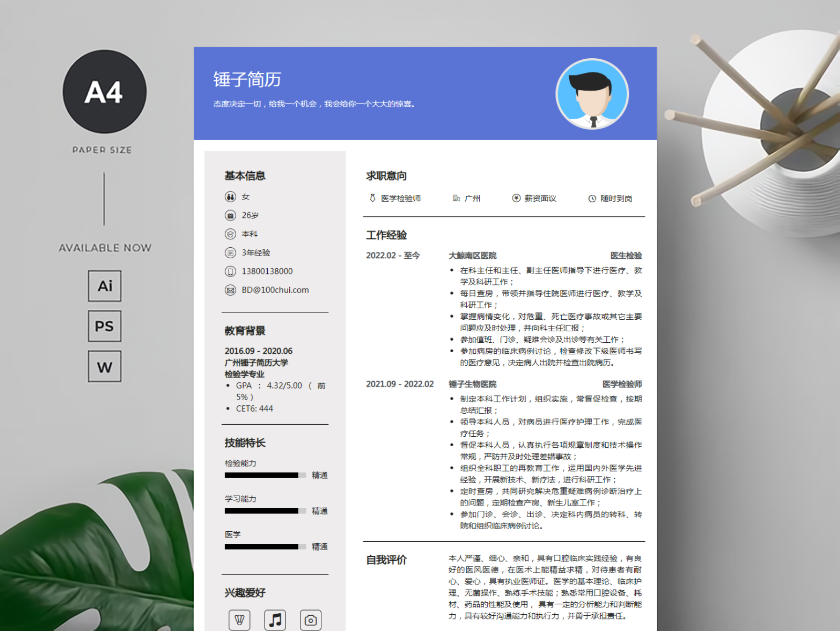Image resolution: width=840 pixels, height=631 pixels.
Task: Click the GPA 4.32/5.00 entry
Action: 281,391
